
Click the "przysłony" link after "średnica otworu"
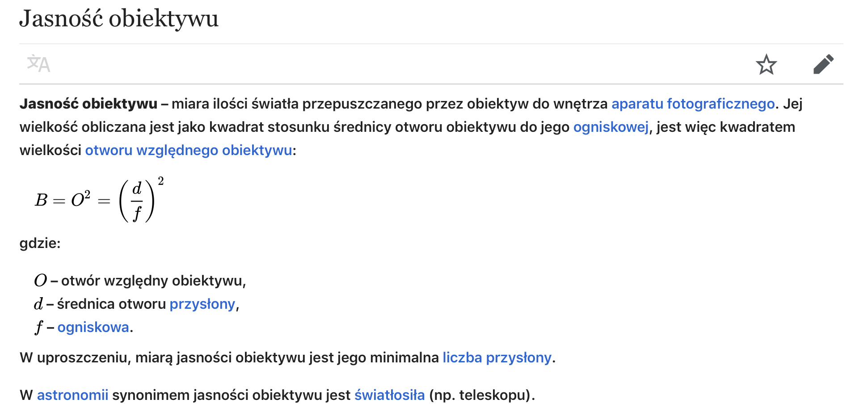(x=202, y=304)
